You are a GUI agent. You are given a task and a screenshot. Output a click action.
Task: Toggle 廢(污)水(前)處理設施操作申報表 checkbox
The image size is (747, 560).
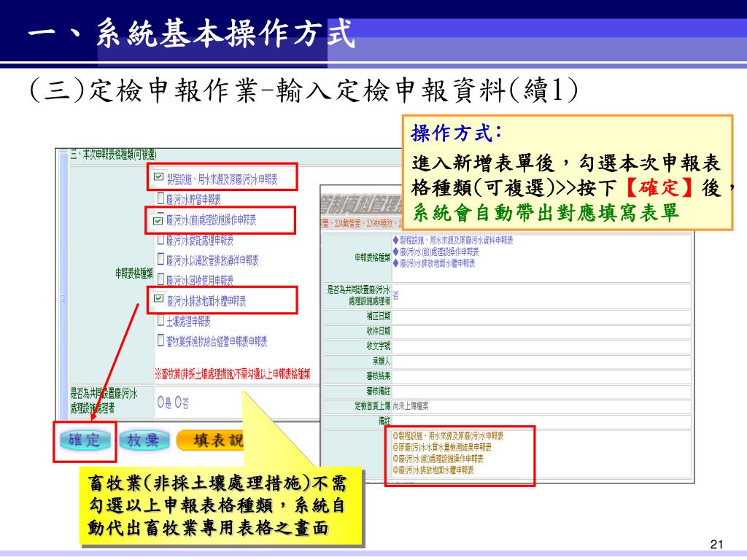158,220
